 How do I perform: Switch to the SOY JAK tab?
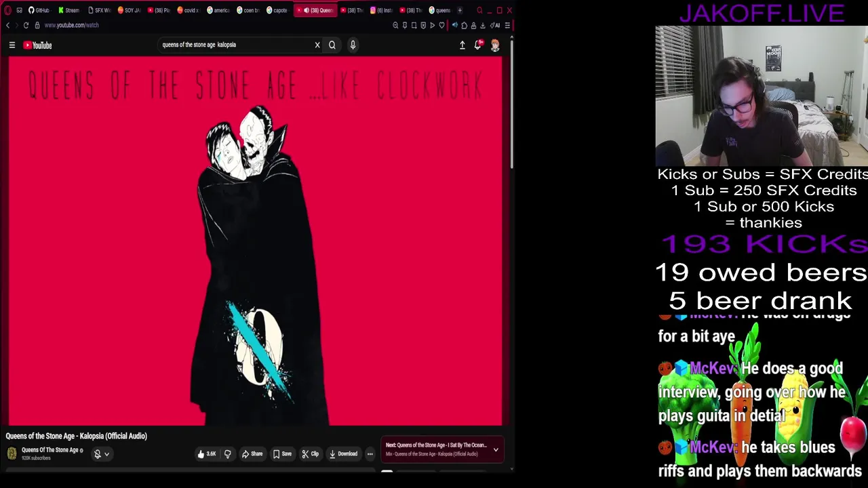coord(129,10)
